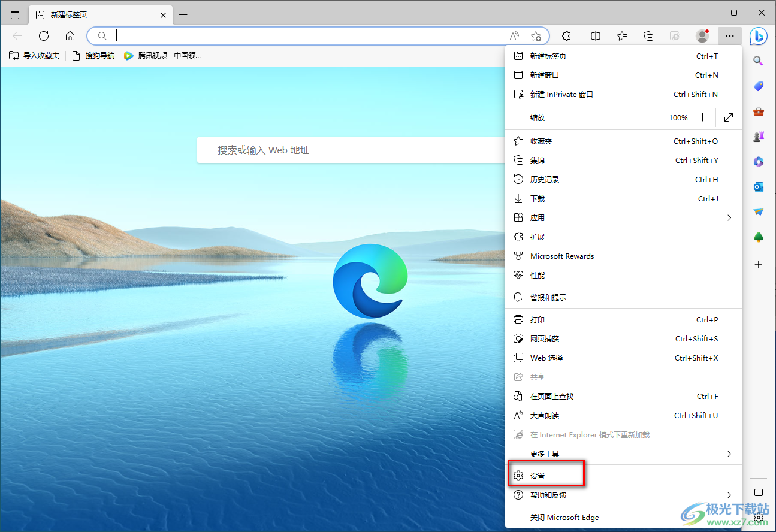Increase zoom with plus button
The width and height of the screenshot is (776, 532).
[703, 117]
